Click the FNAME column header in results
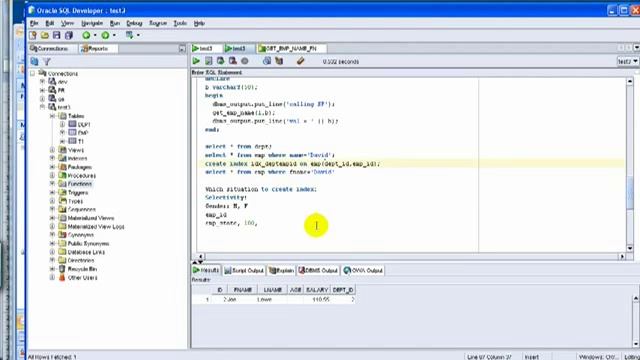The image size is (640, 360). tap(242, 290)
